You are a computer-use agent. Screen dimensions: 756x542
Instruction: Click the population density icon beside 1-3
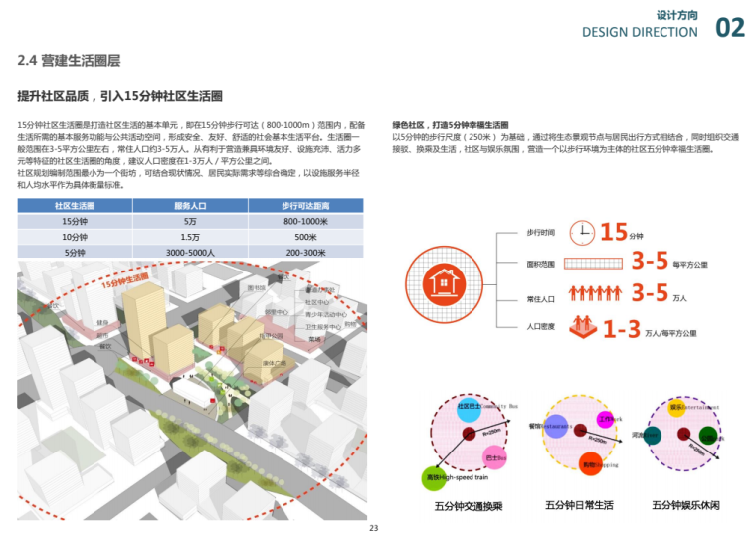point(581,326)
